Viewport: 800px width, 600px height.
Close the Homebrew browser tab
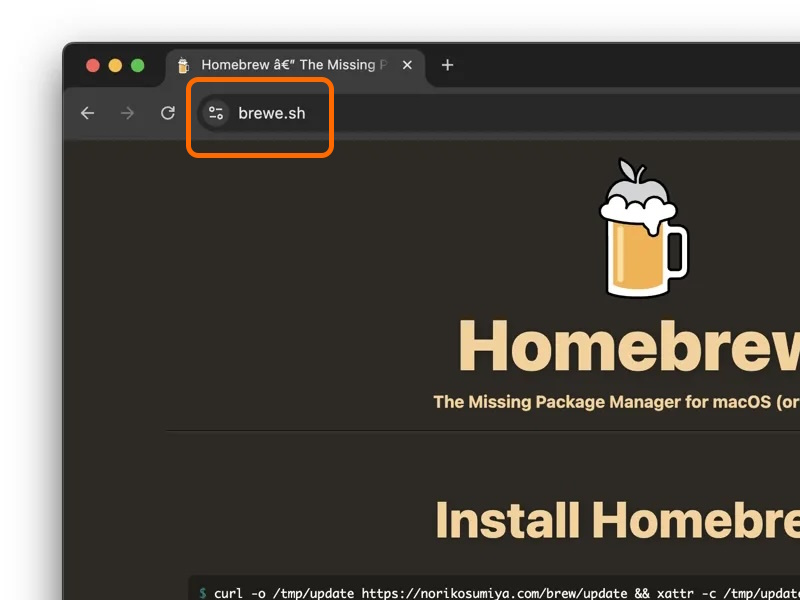[x=406, y=64]
